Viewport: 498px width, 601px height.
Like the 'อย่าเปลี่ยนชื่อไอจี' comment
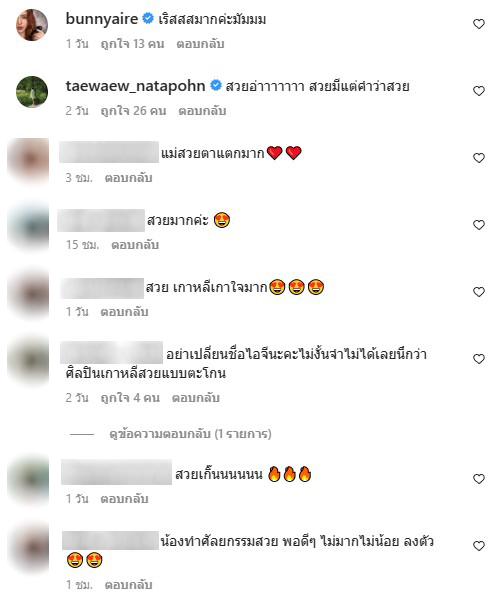(x=478, y=359)
